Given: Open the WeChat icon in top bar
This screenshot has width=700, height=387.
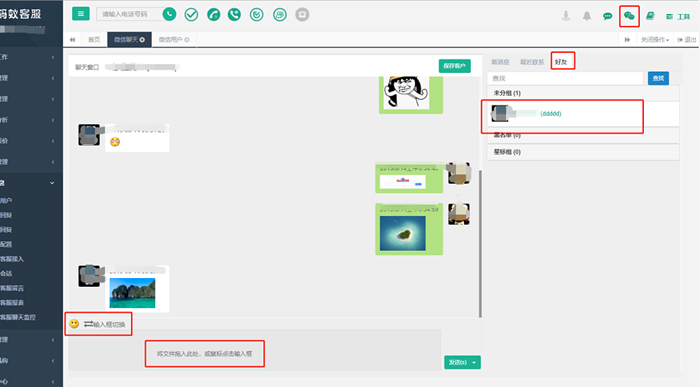Looking at the screenshot, I should pos(629,16).
